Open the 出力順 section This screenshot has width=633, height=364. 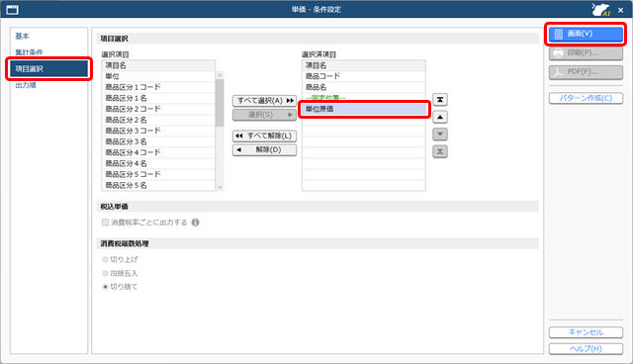[x=26, y=85]
